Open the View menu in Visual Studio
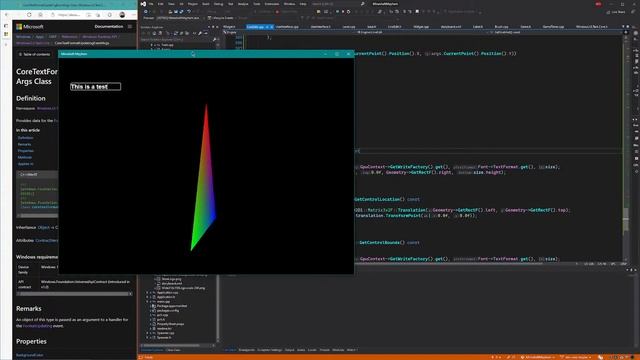The height and width of the screenshot is (360, 640). 171,4
